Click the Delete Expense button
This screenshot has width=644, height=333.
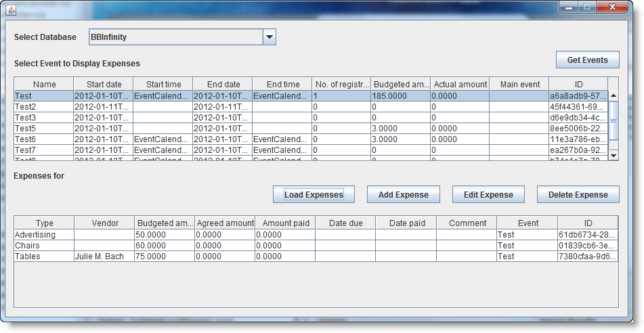point(578,195)
